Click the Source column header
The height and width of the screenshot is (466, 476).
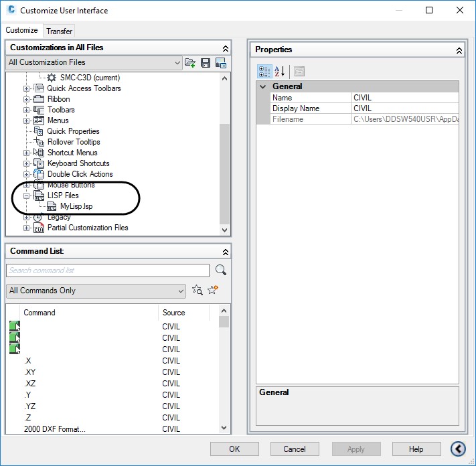point(183,313)
